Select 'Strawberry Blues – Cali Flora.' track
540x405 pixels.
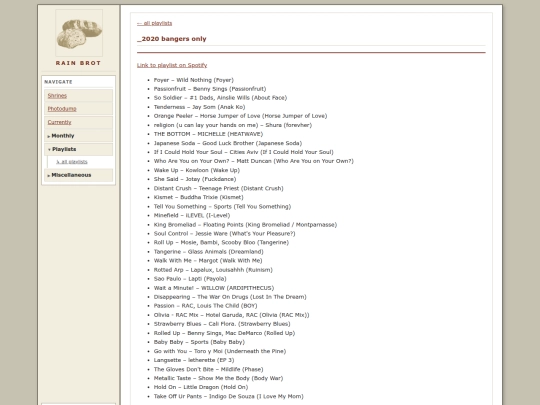pyautogui.click(x=222, y=324)
